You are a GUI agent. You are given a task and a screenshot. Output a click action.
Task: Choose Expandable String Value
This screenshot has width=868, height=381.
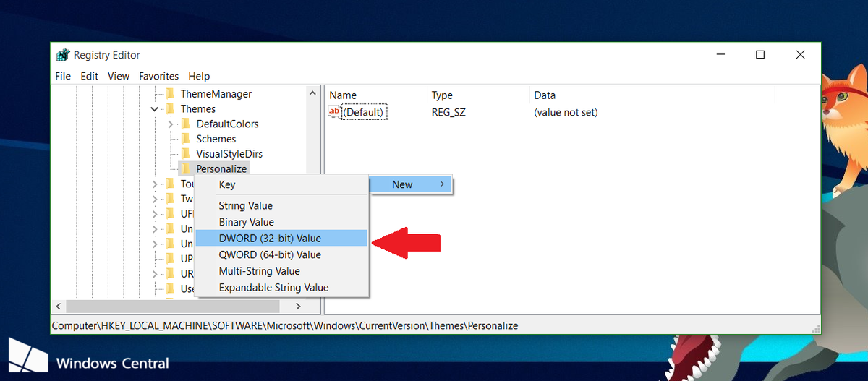[283, 287]
